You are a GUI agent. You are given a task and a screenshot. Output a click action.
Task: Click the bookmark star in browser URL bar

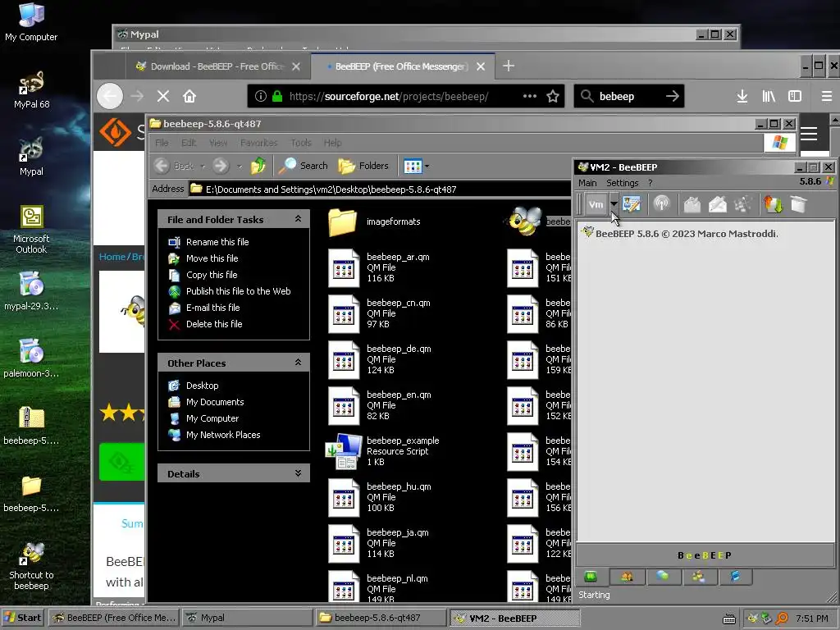pyautogui.click(x=552, y=96)
